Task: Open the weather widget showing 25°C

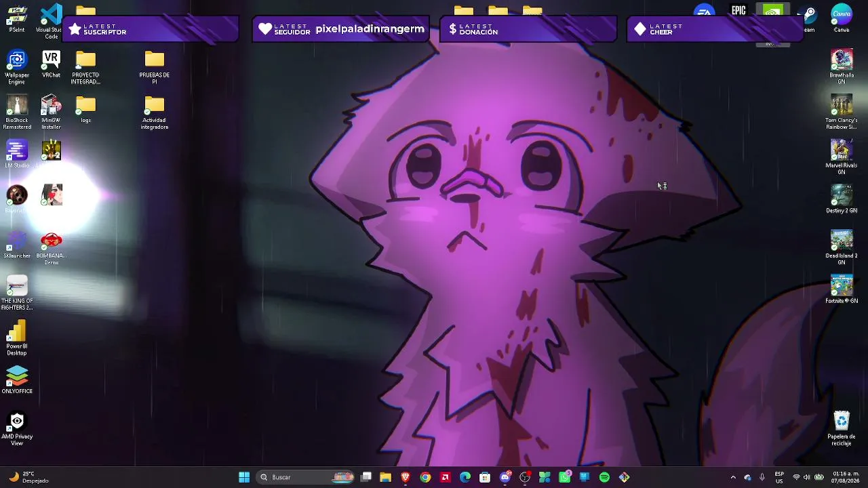Action: (x=30, y=477)
